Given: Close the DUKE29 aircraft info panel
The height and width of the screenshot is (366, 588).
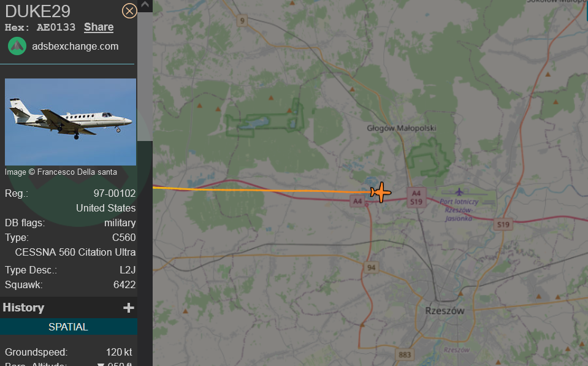Looking at the screenshot, I should coord(129,11).
